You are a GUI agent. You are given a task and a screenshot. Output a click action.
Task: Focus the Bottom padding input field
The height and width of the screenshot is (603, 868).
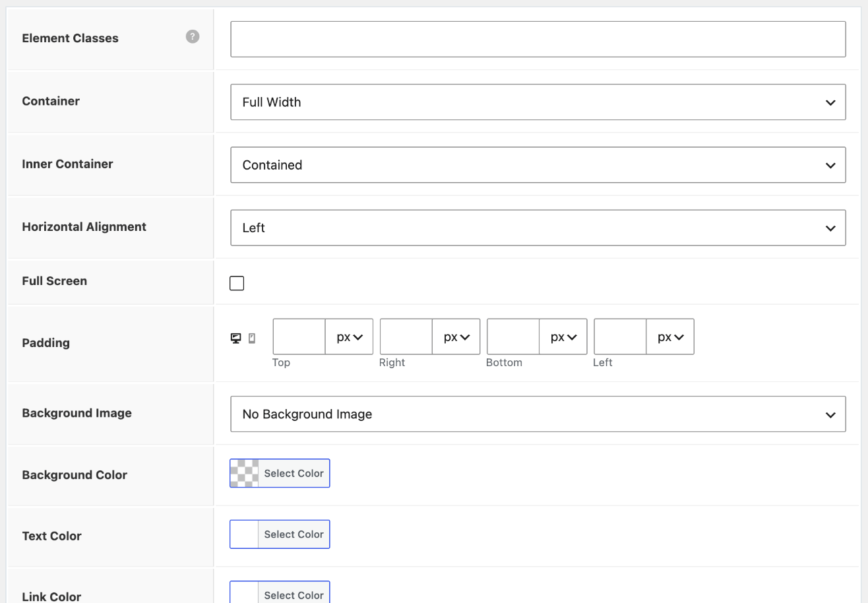(513, 337)
